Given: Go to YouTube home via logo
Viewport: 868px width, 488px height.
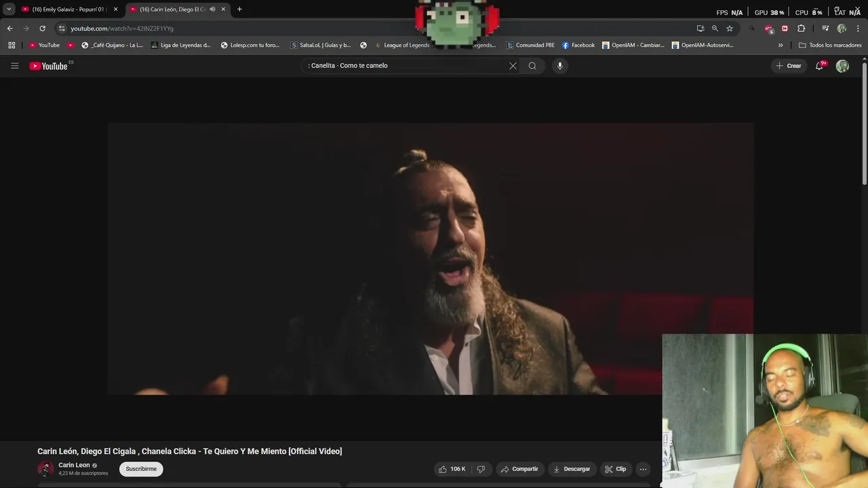Looking at the screenshot, I should click(x=50, y=66).
